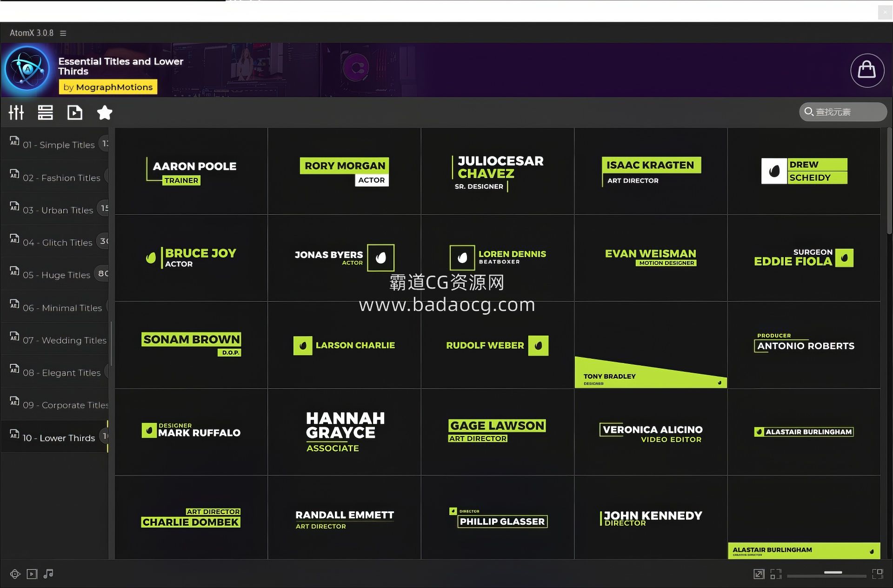The width and height of the screenshot is (893, 588).
Task: Select 07 - Wedding Titles category
Action: [54, 339]
